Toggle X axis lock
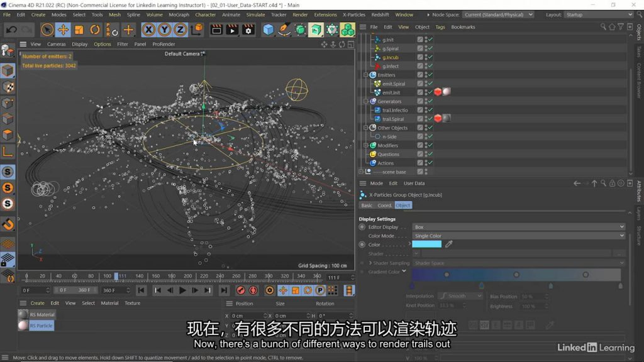 click(x=148, y=30)
